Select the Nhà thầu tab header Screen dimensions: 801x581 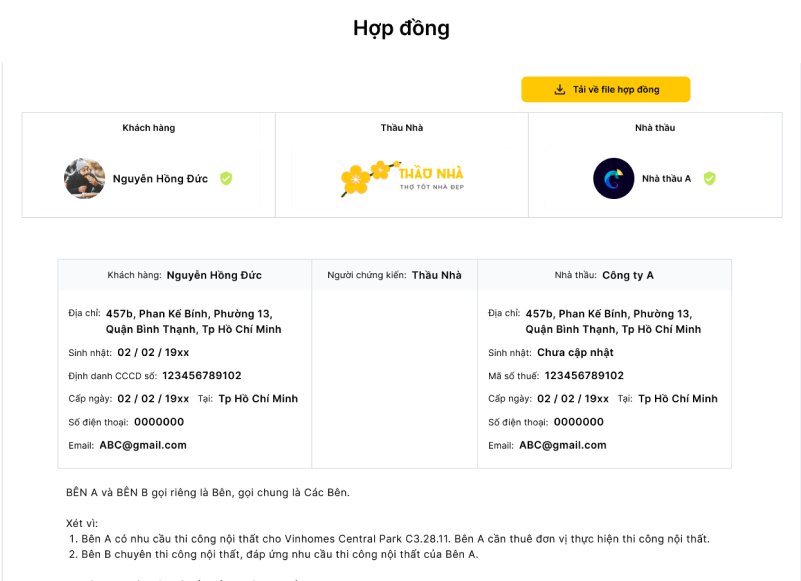click(656, 128)
